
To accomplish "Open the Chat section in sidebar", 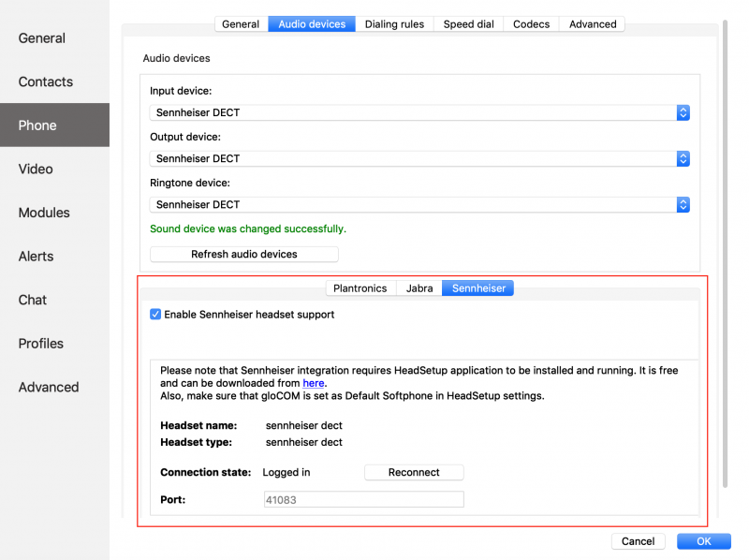I will (54, 300).
